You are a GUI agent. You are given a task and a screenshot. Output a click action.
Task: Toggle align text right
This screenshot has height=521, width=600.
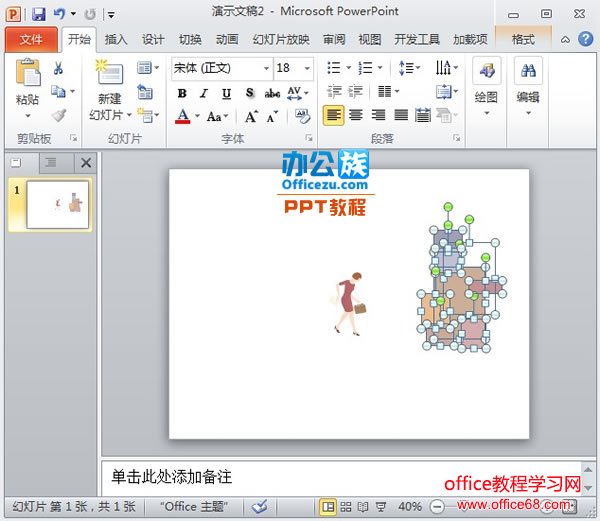tap(378, 115)
